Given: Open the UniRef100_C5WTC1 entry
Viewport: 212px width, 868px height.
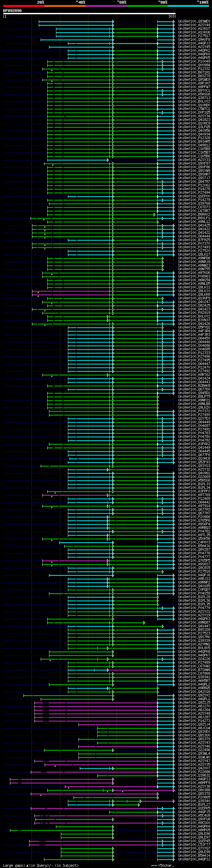Looking at the screenshot, I should coord(194,109).
